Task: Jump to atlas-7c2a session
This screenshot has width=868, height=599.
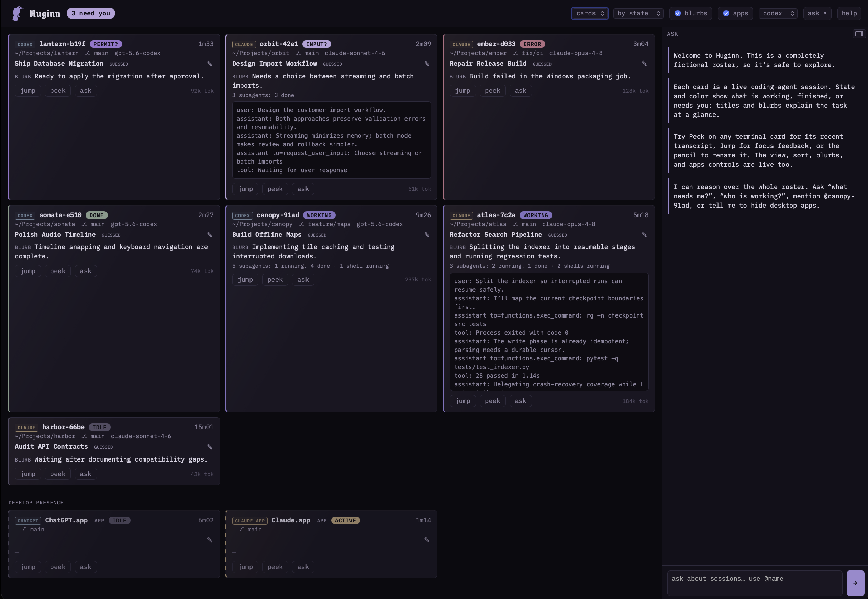Action: click(463, 401)
